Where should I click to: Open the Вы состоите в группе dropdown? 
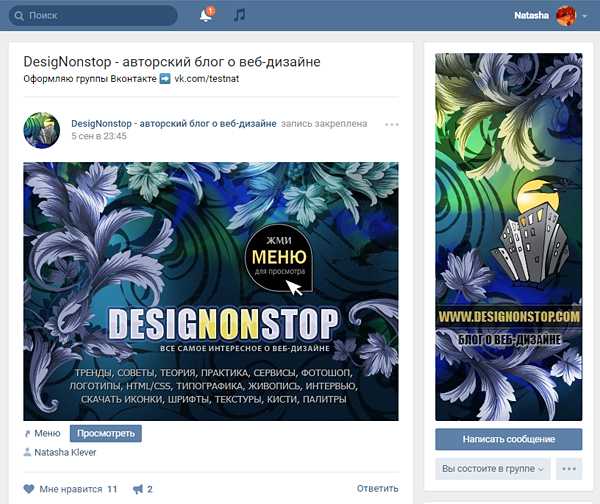(x=492, y=469)
